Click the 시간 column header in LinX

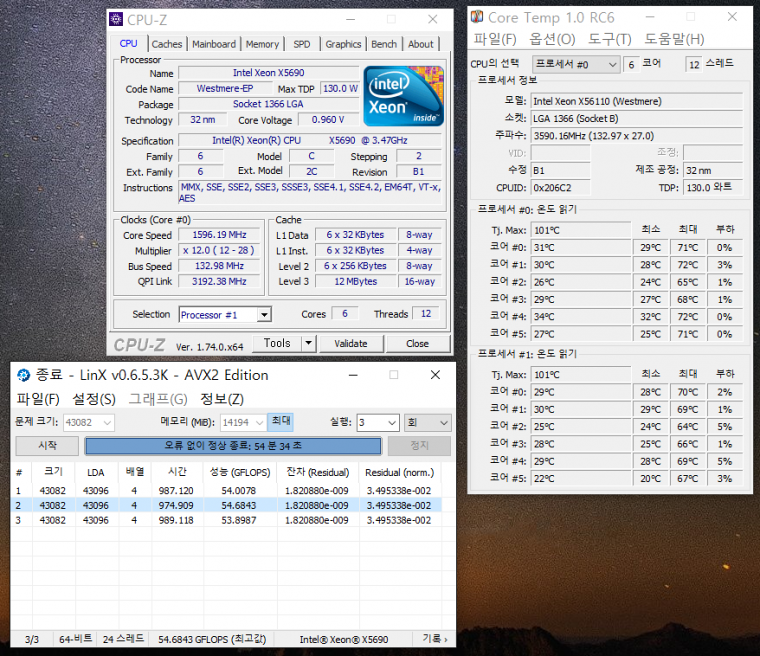(177, 472)
